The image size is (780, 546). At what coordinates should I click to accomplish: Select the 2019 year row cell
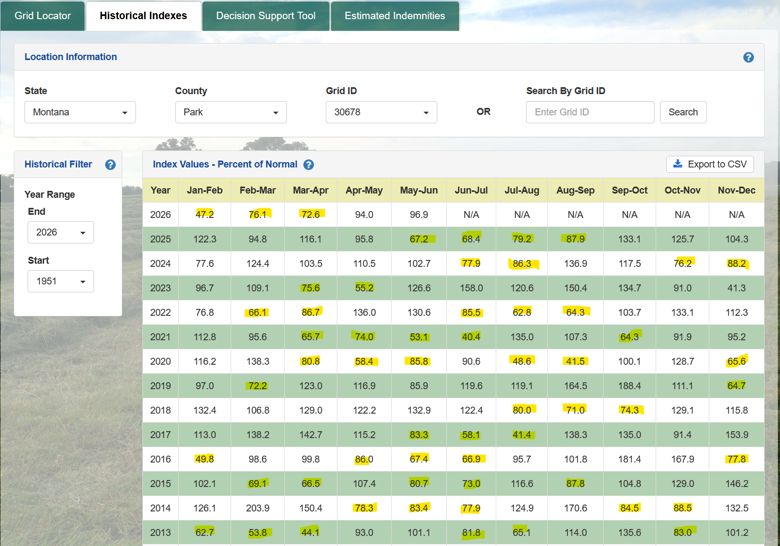[x=161, y=386]
